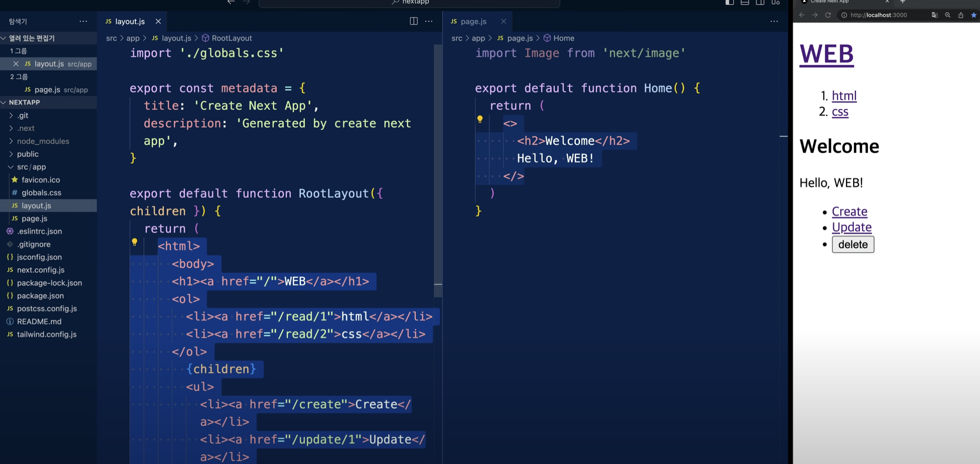Expand the node_modules folder
This screenshot has height=464, width=980.
[x=42, y=141]
